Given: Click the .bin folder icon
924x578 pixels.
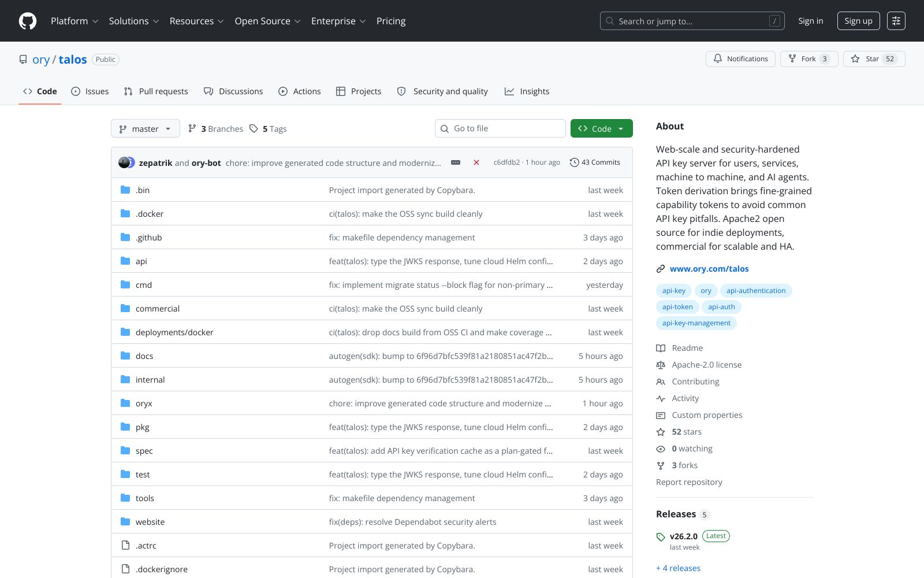Looking at the screenshot, I should coord(125,190).
